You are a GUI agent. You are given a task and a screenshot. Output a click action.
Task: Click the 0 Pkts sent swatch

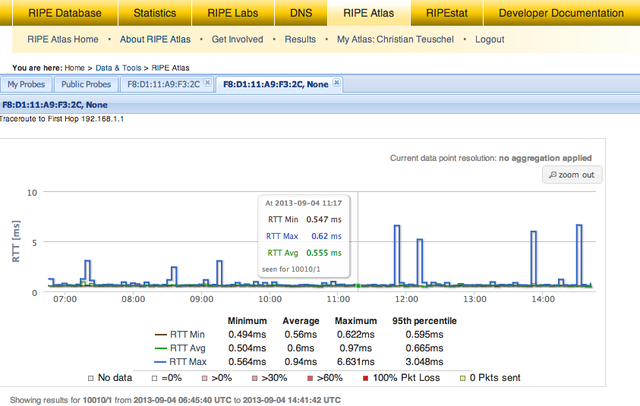[x=462, y=378]
